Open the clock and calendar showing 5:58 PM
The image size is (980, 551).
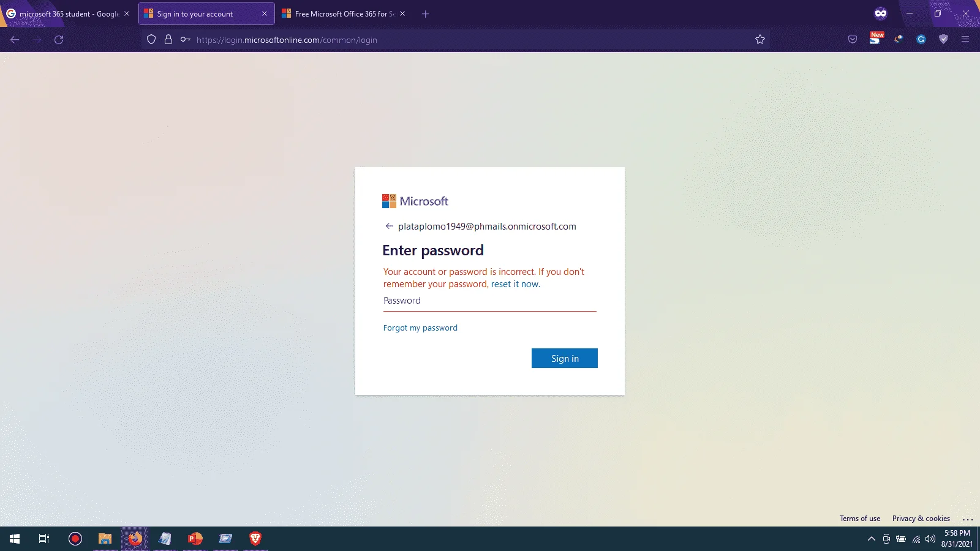coord(957,539)
